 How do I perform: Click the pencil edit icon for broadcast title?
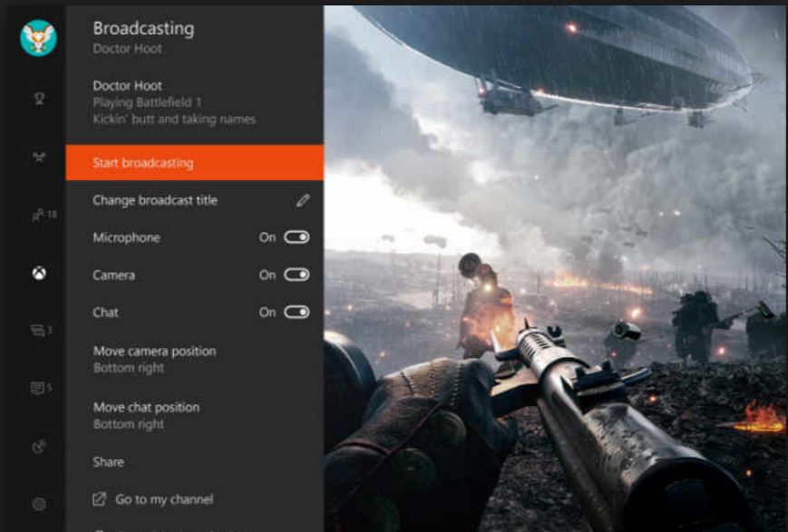[x=303, y=200]
